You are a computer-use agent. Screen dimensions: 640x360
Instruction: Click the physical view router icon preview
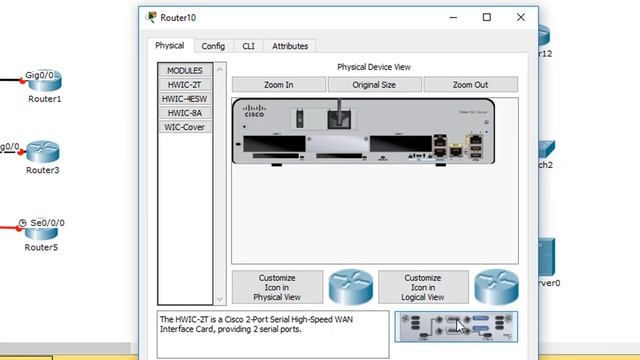point(351,287)
